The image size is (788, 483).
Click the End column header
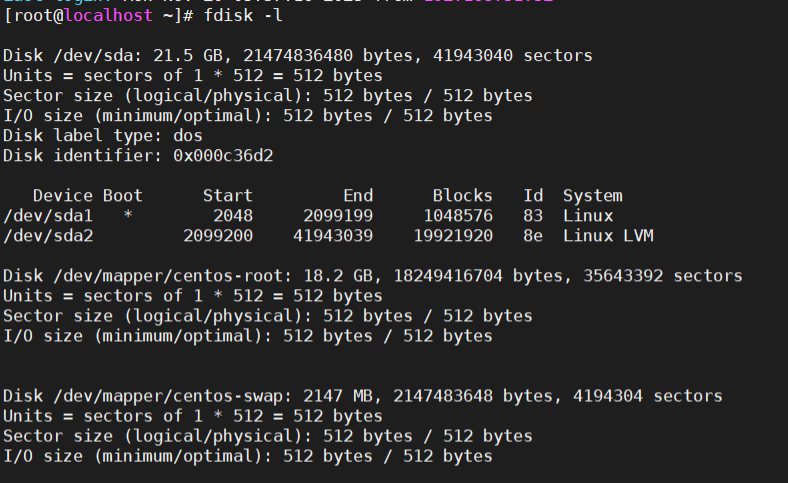point(357,195)
